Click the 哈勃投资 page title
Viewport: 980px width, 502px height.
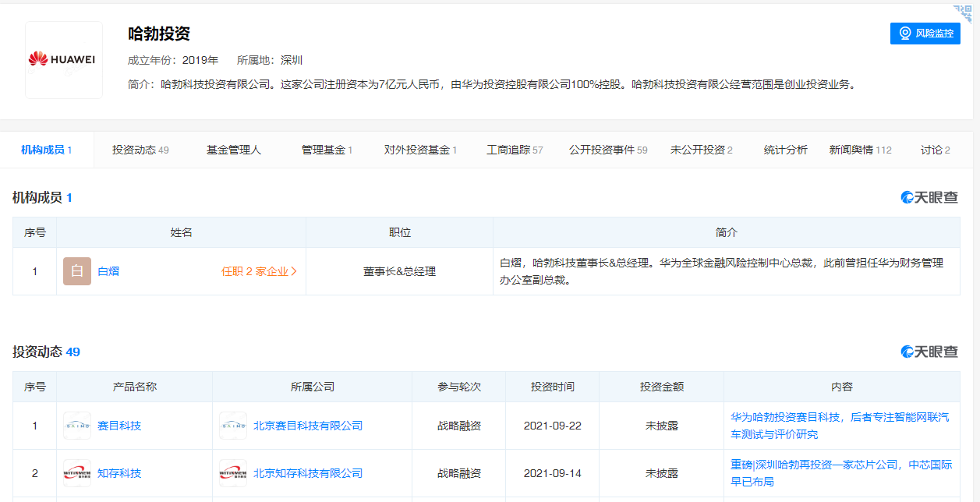coord(159,34)
